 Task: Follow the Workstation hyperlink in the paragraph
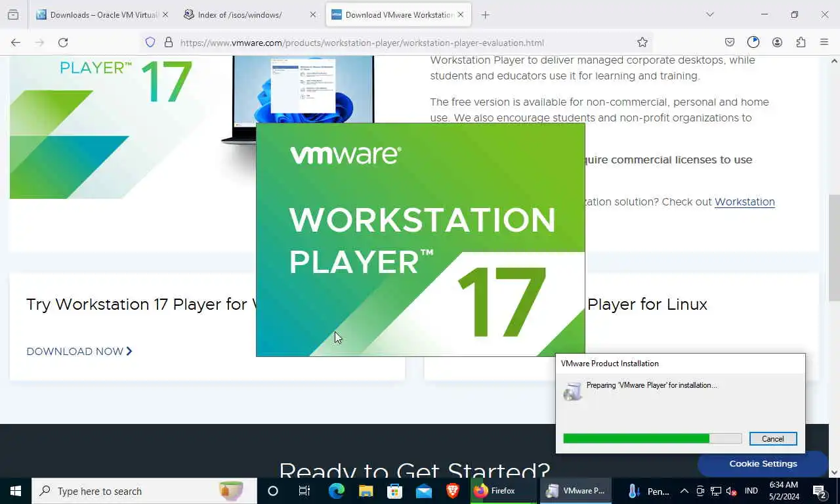click(744, 201)
